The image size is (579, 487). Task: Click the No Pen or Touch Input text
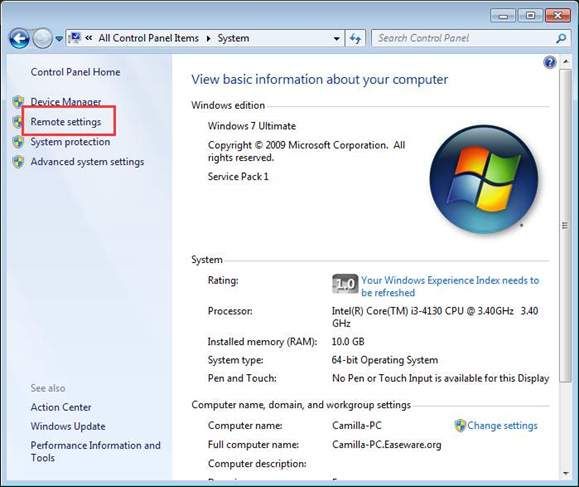point(441,378)
